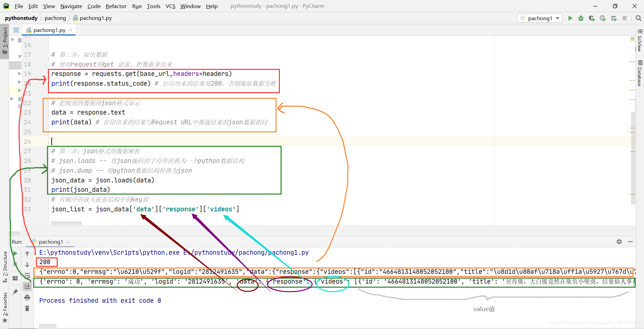Clear console output with the trash icon
Viewport: 644px width, 329px height.
click(x=27, y=308)
